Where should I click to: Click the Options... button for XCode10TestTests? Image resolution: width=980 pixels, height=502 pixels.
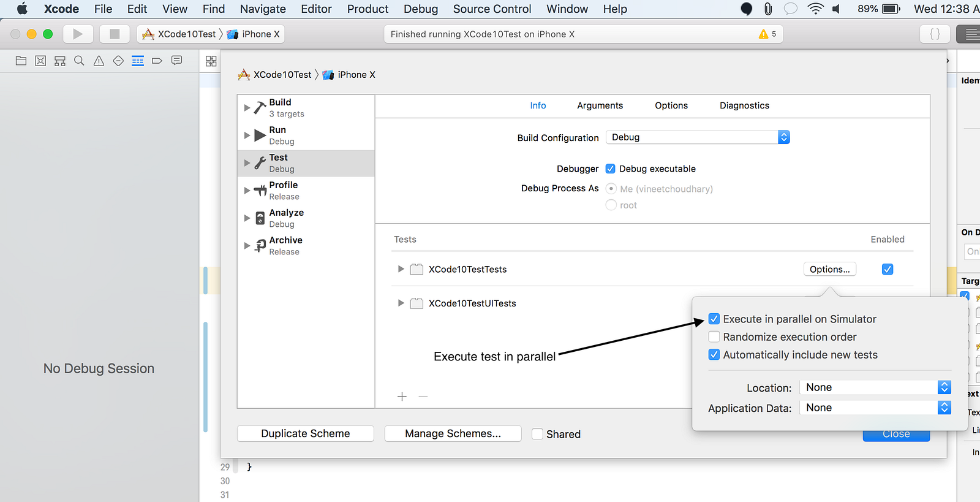coord(830,269)
